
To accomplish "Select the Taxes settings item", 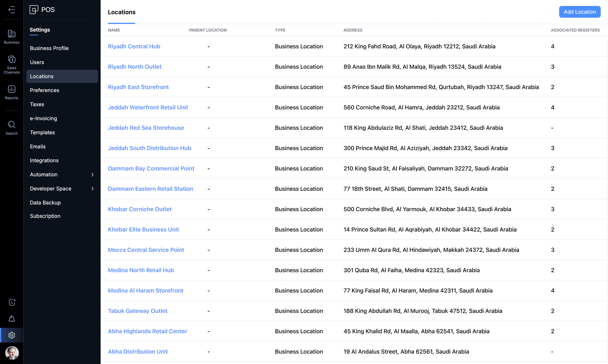I will [x=37, y=104].
